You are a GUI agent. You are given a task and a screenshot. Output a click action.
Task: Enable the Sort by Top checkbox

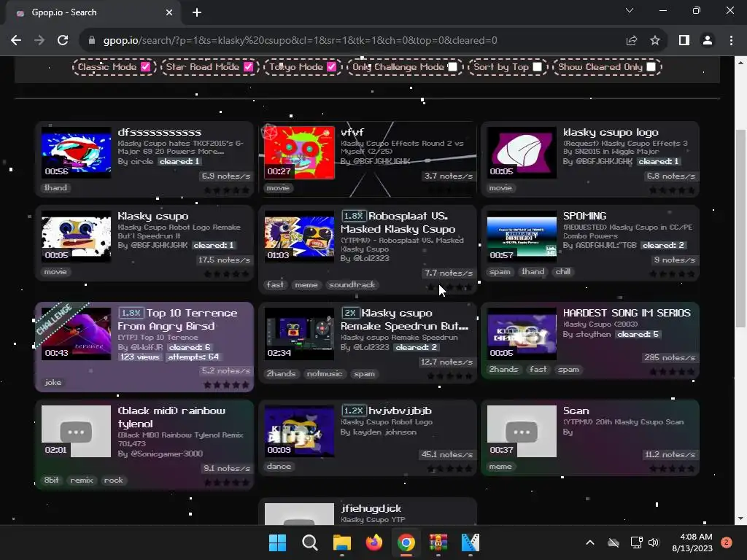click(538, 66)
